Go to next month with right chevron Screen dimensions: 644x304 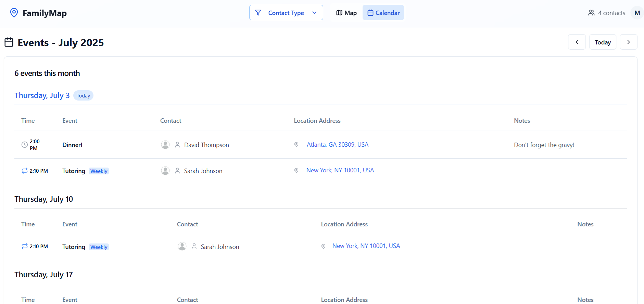tap(628, 42)
